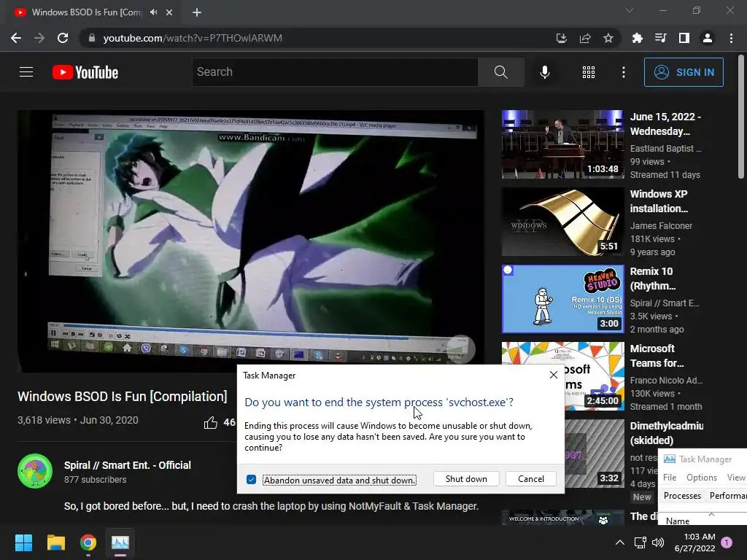Toggle the Chrome side panel
The image size is (747, 560).
(x=684, y=38)
